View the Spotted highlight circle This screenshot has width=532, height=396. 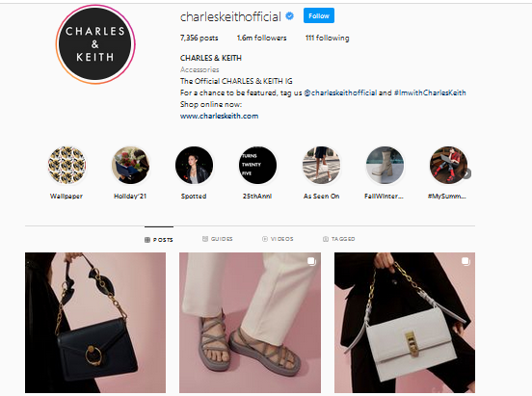tap(194, 166)
